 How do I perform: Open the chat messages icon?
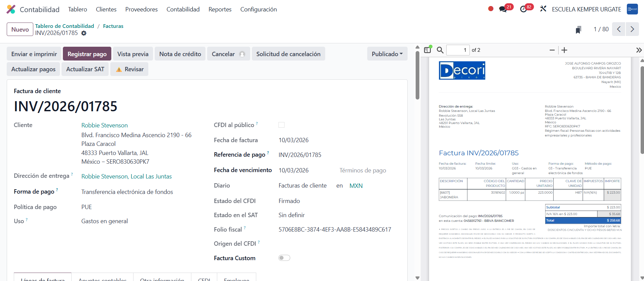point(503,9)
